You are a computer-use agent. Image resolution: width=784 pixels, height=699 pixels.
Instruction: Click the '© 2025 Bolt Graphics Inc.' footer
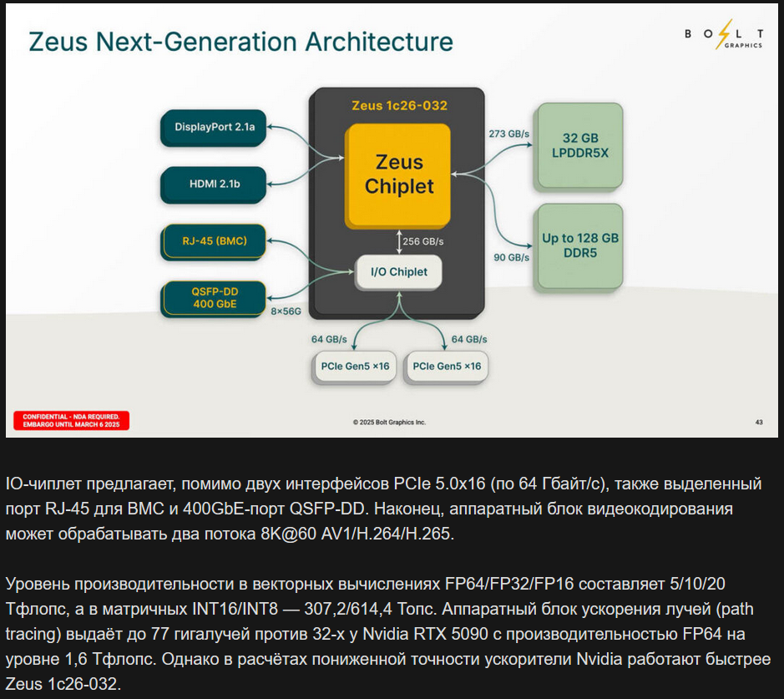390,423
